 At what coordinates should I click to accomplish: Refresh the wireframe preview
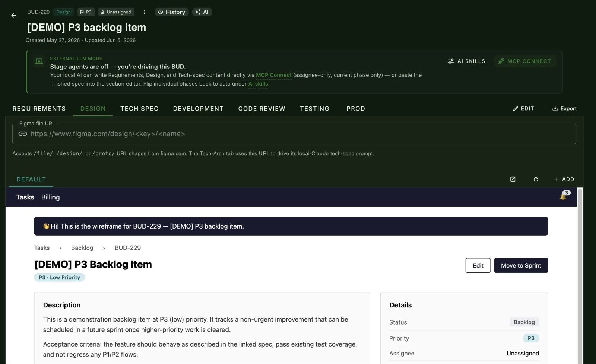[536, 179]
